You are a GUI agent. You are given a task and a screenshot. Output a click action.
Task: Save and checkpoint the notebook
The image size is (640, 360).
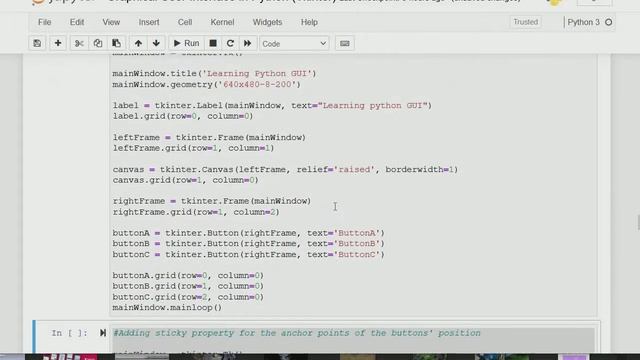tap(37, 43)
